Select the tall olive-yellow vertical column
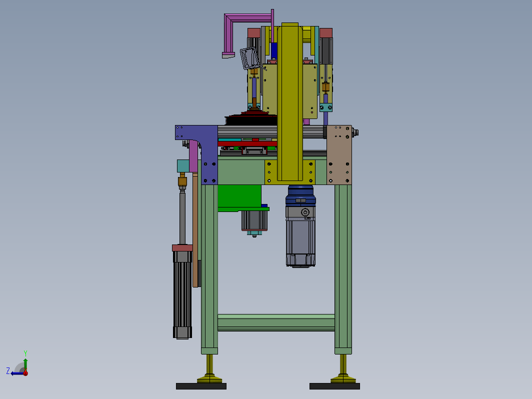532x399 pixels. pyautogui.click(x=290, y=102)
